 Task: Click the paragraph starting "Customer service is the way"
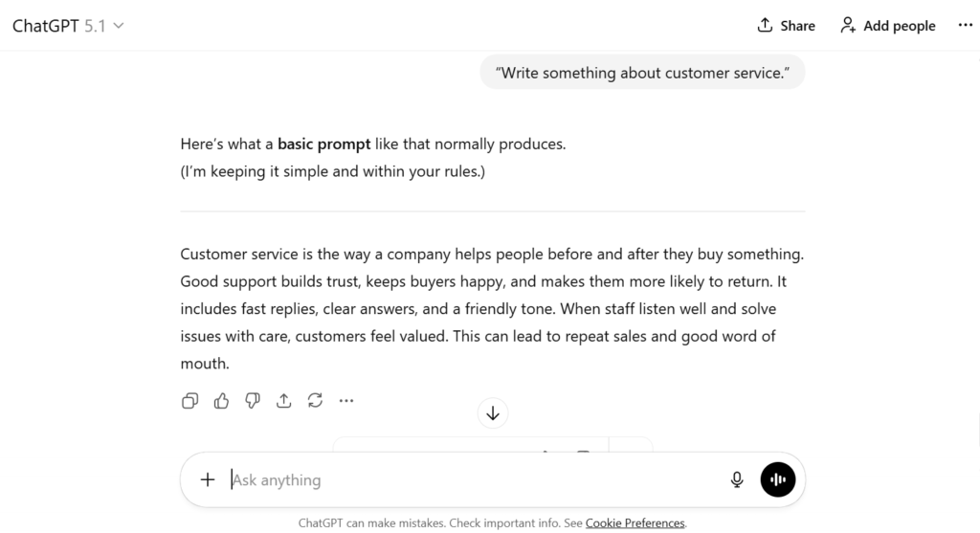click(x=492, y=309)
